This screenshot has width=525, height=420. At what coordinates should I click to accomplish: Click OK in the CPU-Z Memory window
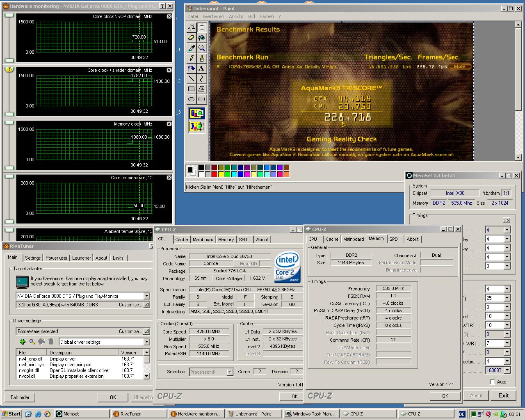point(445,396)
